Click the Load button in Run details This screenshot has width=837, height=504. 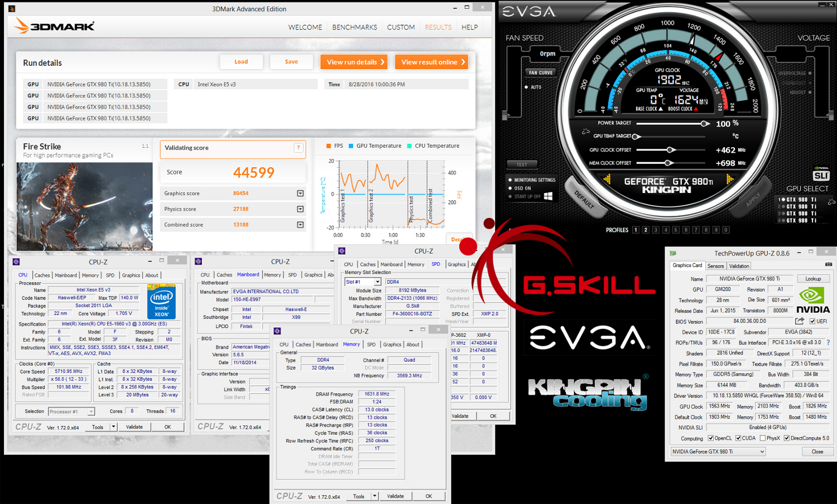tap(241, 62)
